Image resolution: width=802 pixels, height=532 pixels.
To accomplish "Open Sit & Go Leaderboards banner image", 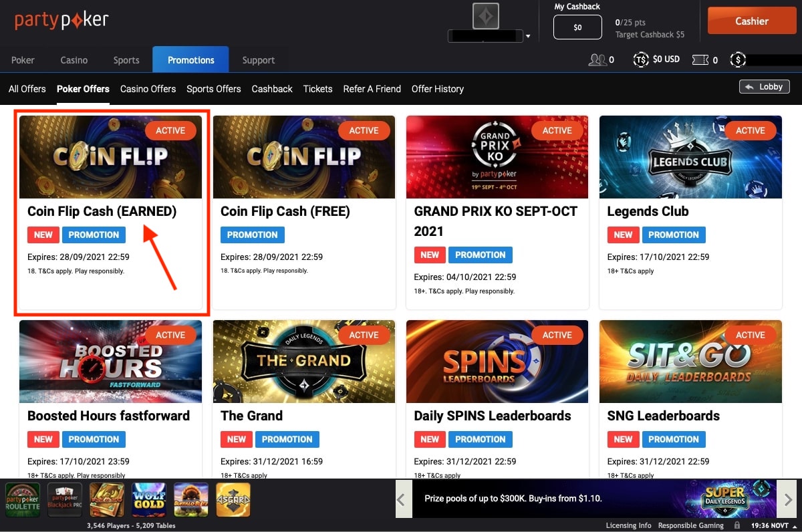I will tap(690, 362).
